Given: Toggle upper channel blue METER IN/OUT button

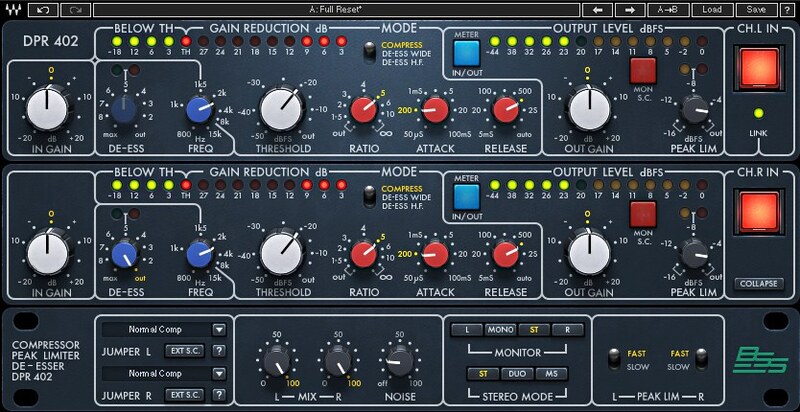Looking at the screenshot, I should tap(467, 54).
